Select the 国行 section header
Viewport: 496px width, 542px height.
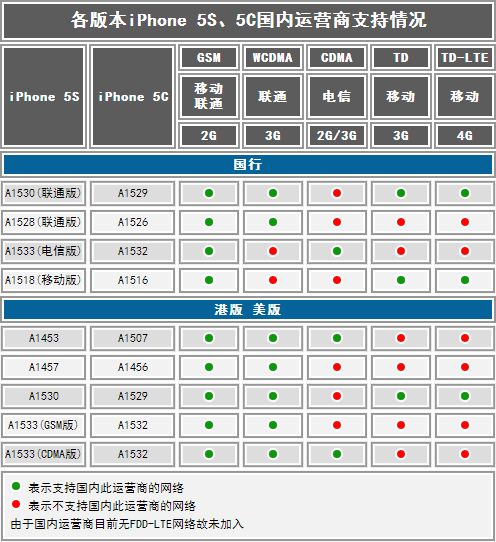248,165
